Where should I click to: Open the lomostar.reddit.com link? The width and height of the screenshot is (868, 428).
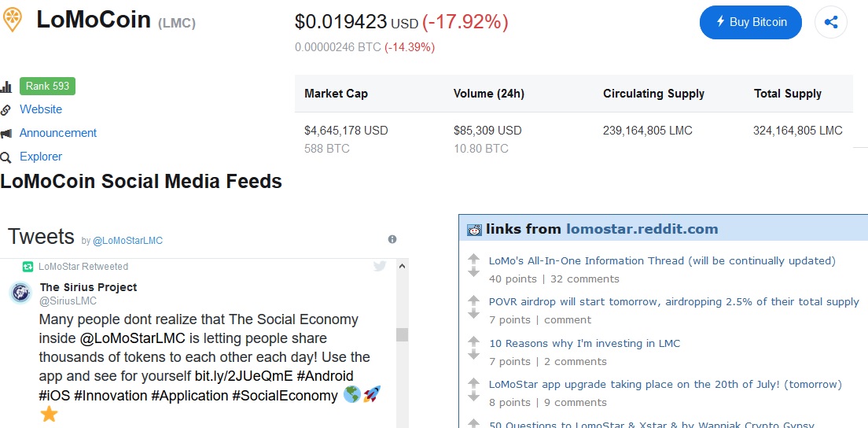click(642, 230)
